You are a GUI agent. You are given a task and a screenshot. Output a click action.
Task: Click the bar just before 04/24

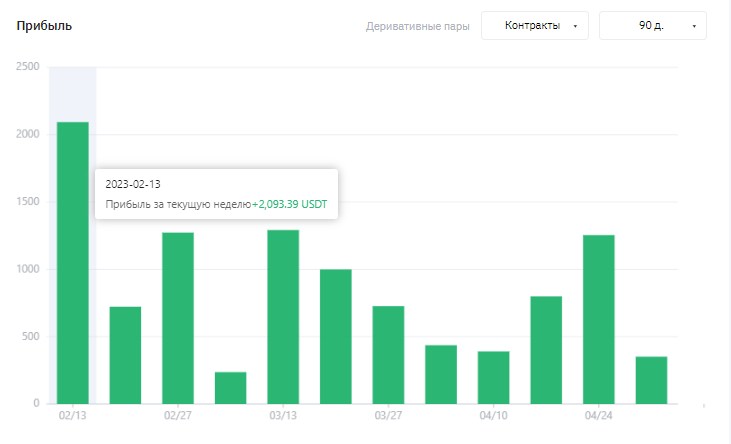(x=546, y=350)
